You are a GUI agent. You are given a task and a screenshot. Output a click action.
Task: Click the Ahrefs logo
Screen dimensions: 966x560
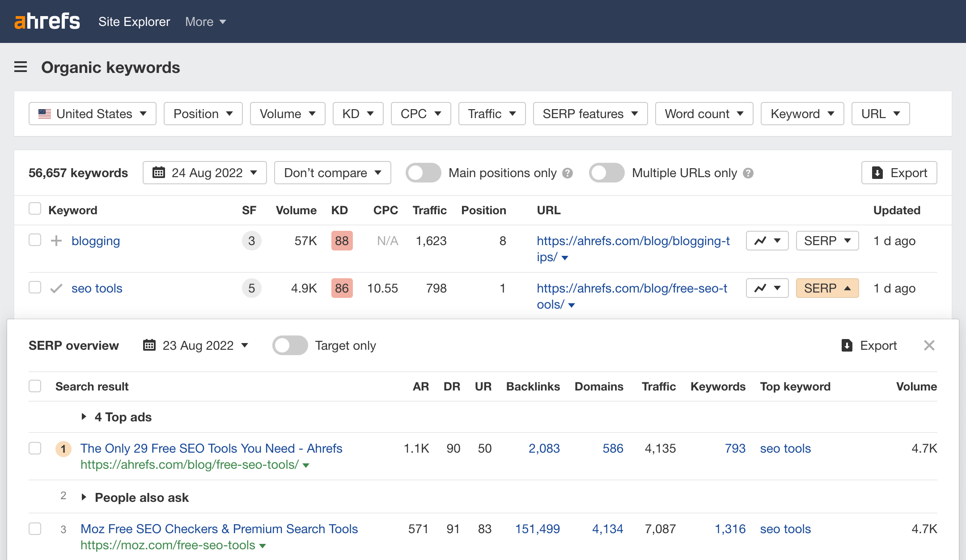(x=47, y=21)
